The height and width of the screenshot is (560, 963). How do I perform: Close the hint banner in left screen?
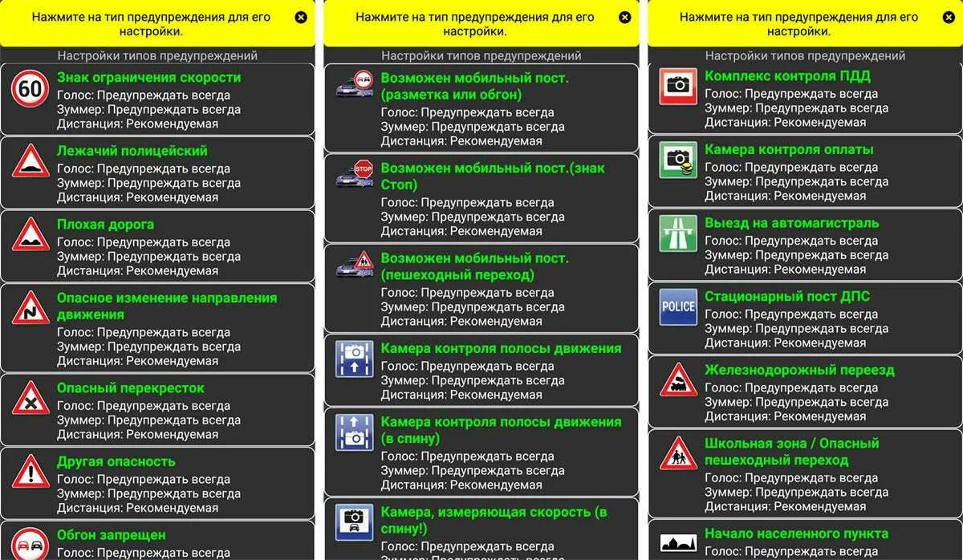pos(301,17)
